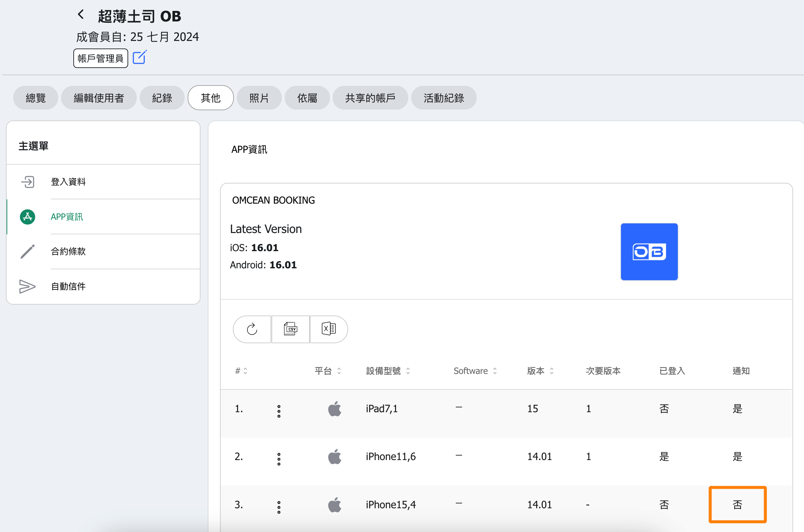The height and width of the screenshot is (532, 804).
Task: Click the blue OB app logo
Action: [x=649, y=252]
